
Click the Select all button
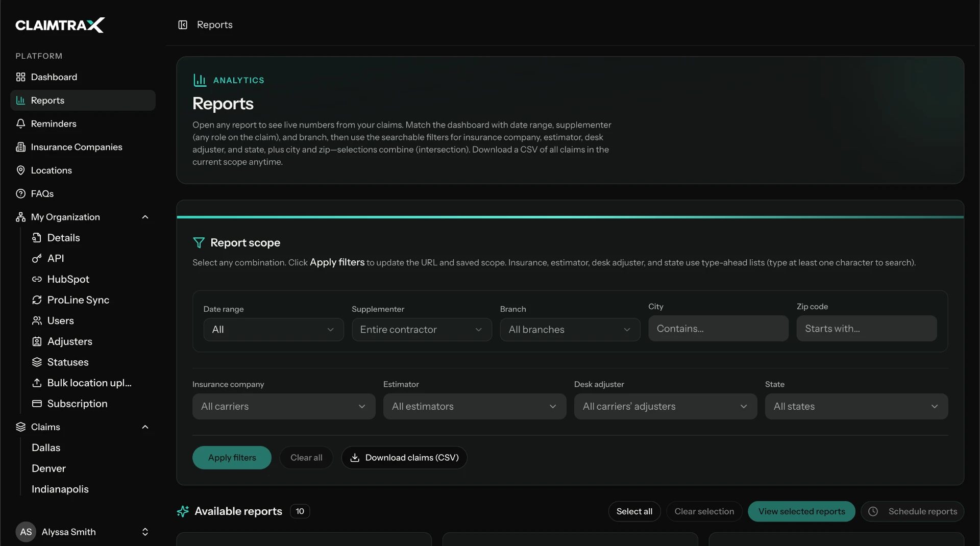click(634, 511)
